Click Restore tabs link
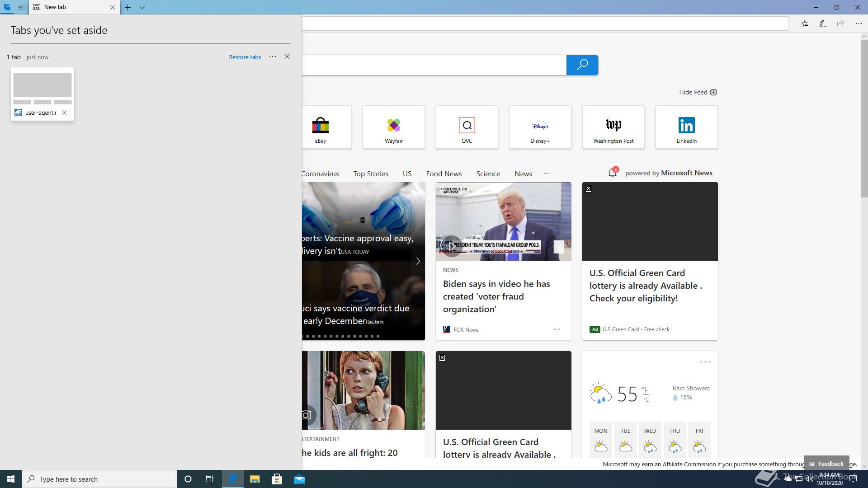The height and width of the screenshot is (488, 868). (x=245, y=57)
